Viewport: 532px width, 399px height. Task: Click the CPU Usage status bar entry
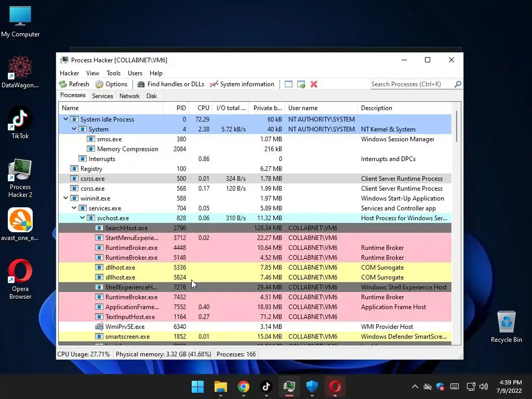point(84,354)
